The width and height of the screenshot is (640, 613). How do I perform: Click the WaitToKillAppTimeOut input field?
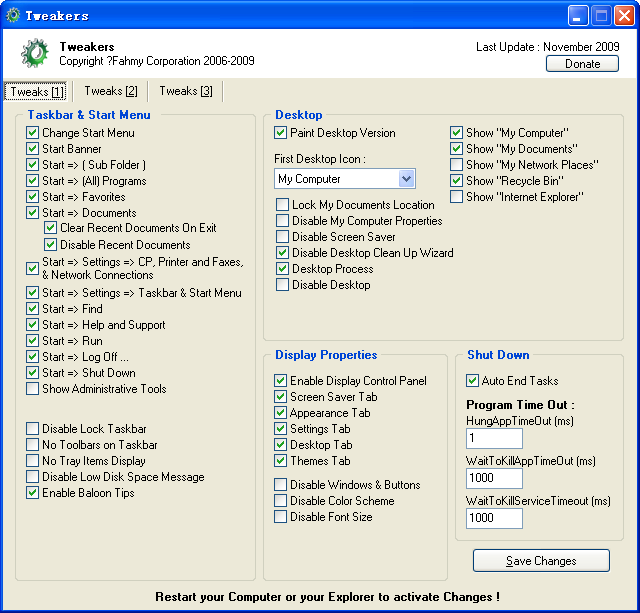tap(494, 478)
